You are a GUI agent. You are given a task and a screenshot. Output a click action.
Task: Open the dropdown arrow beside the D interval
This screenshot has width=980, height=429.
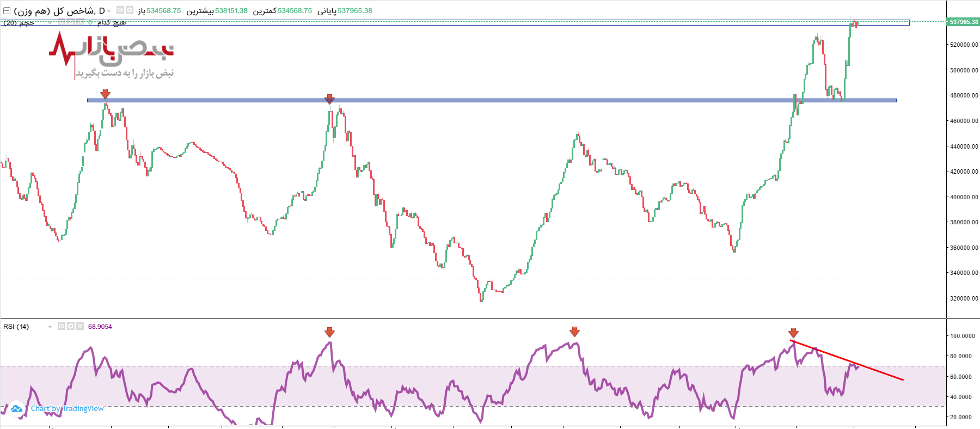(109, 11)
